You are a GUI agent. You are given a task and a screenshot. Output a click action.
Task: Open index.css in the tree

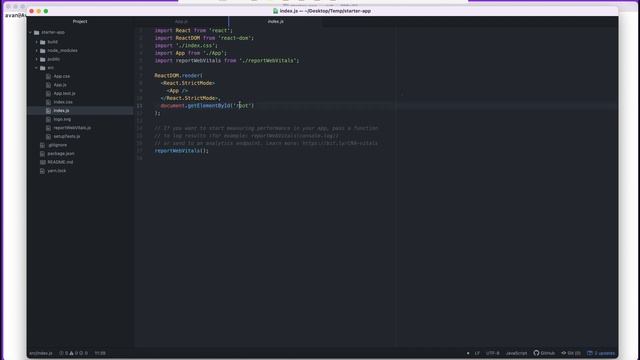pos(63,102)
